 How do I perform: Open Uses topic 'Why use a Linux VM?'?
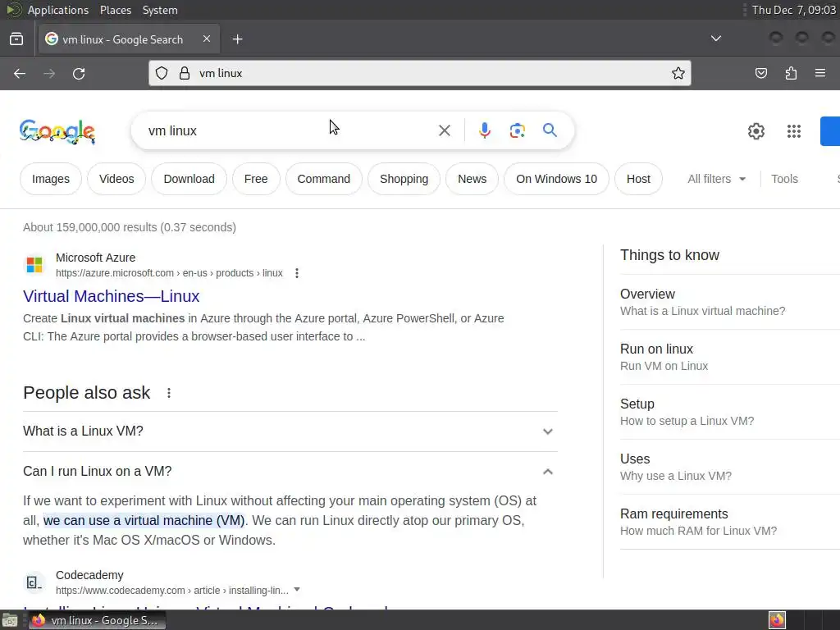coord(729,467)
